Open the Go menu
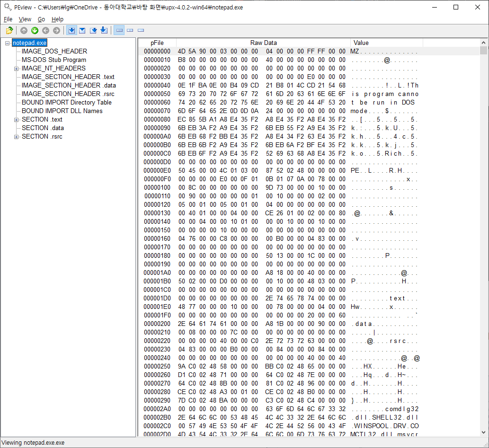The height and width of the screenshot is (448, 489). (42, 19)
